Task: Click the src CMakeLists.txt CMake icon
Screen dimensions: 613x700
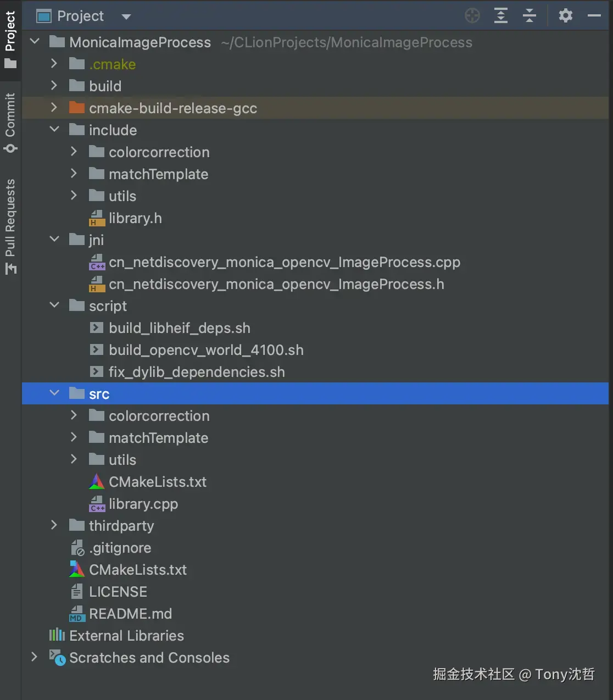Action: [x=97, y=482]
